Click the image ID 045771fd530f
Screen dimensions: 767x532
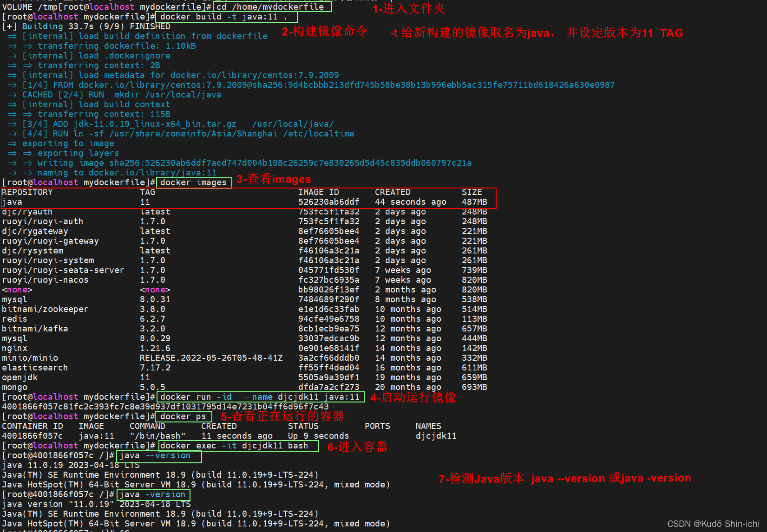[x=329, y=270]
